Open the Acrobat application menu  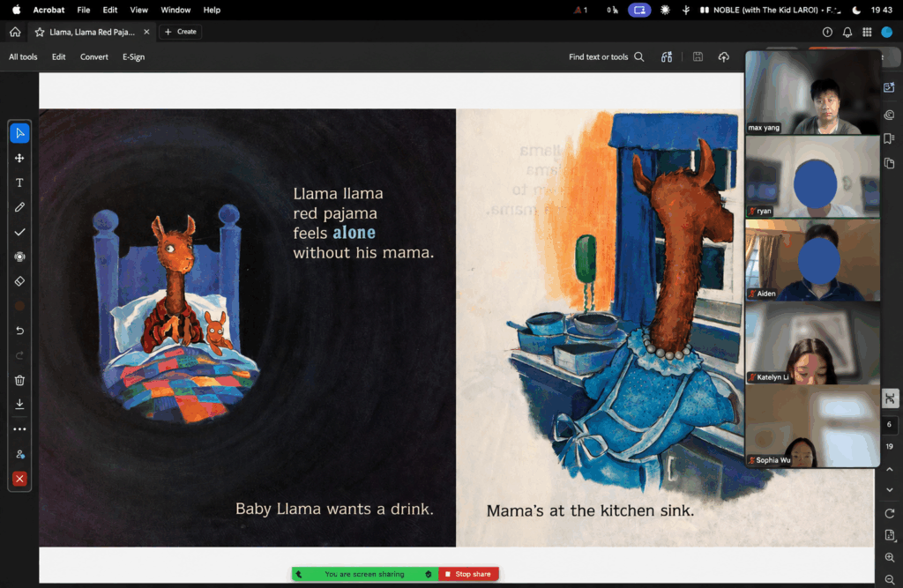pyautogui.click(x=49, y=10)
